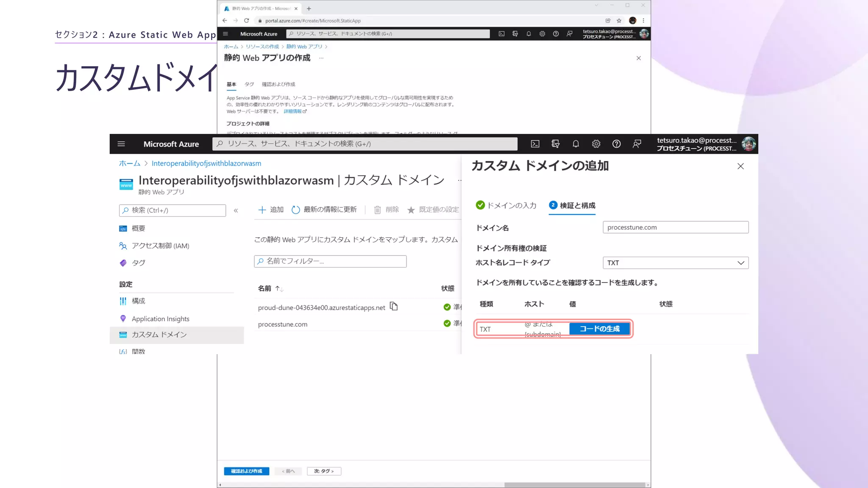Open Cloud Shell icon in Azure header
The height and width of the screenshot is (488, 868).
[x=535, y=144]
